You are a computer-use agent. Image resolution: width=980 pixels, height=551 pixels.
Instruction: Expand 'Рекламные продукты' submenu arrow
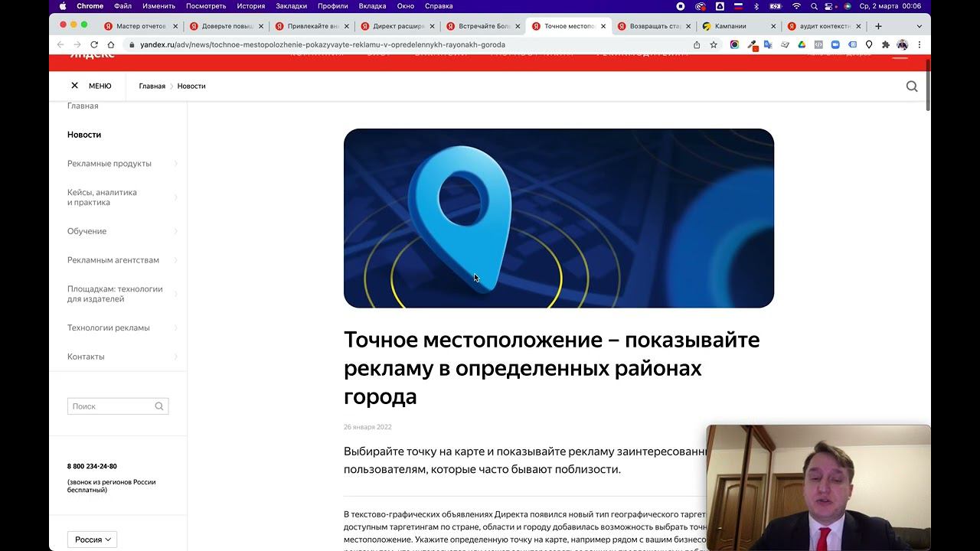(x=175, y=164)
